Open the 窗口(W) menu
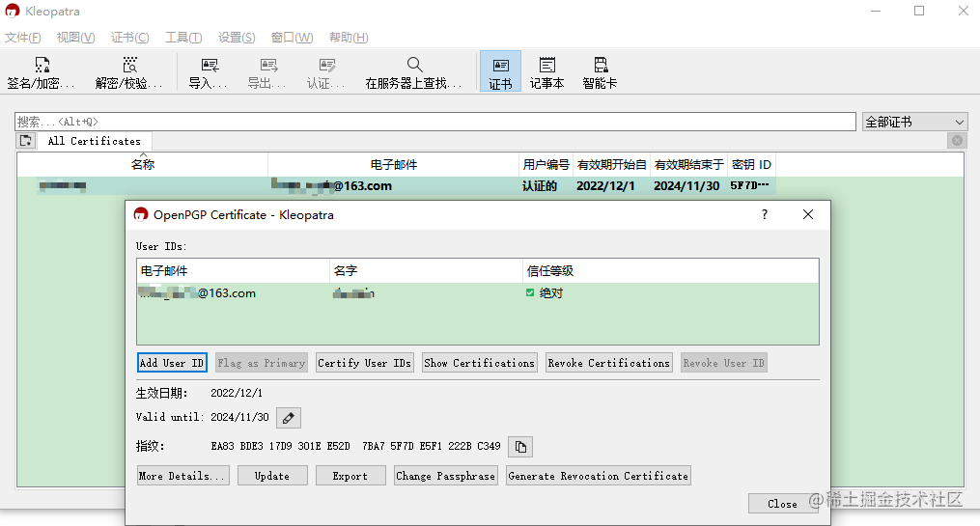This screenshot has width=980, height=526. (x=292, y=38)
